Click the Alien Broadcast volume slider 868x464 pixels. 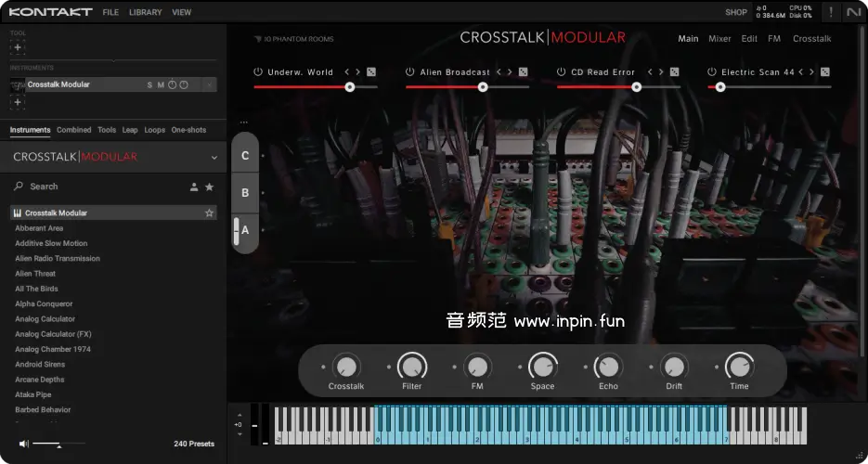(467, 87)
